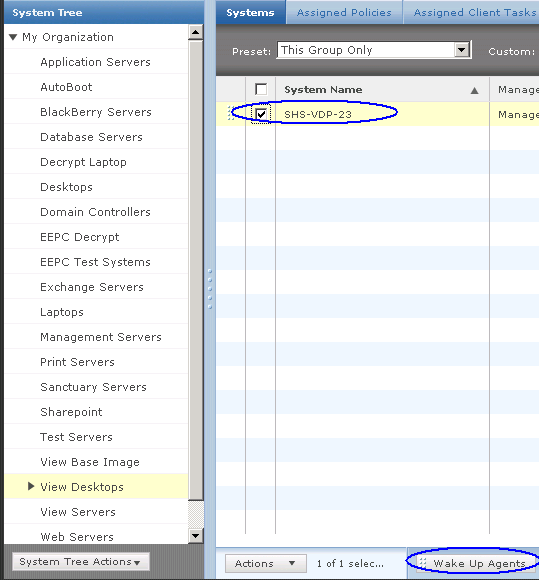Uncheck the SHS-VDP-23 checkbox
539x580 pixels.
point(261,114)
